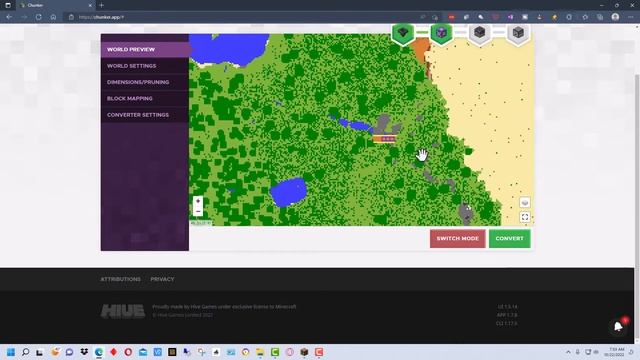Screen dimensions: 640x360
Task: Click the map marker sign at center
Action: (384, 139)
